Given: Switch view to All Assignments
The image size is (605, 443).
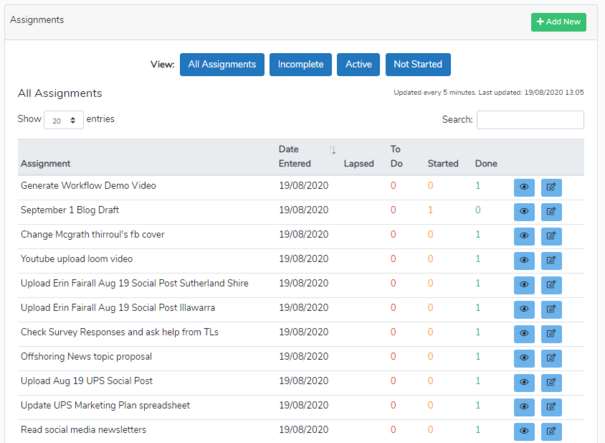Looking at the screenshot, I should click(x=222, y=65).
